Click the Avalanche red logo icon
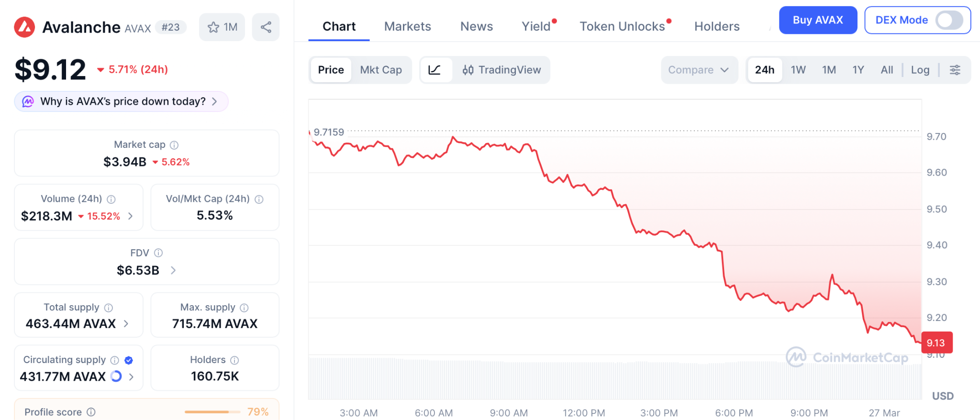The width and height of the screenshot is (980, 420). [24, 27]
